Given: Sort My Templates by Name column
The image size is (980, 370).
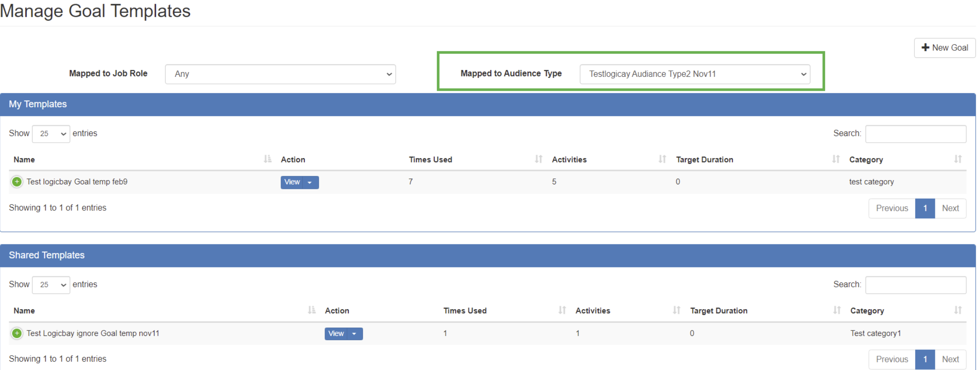Looking at the screenshot, I should [x=24, y=159].
